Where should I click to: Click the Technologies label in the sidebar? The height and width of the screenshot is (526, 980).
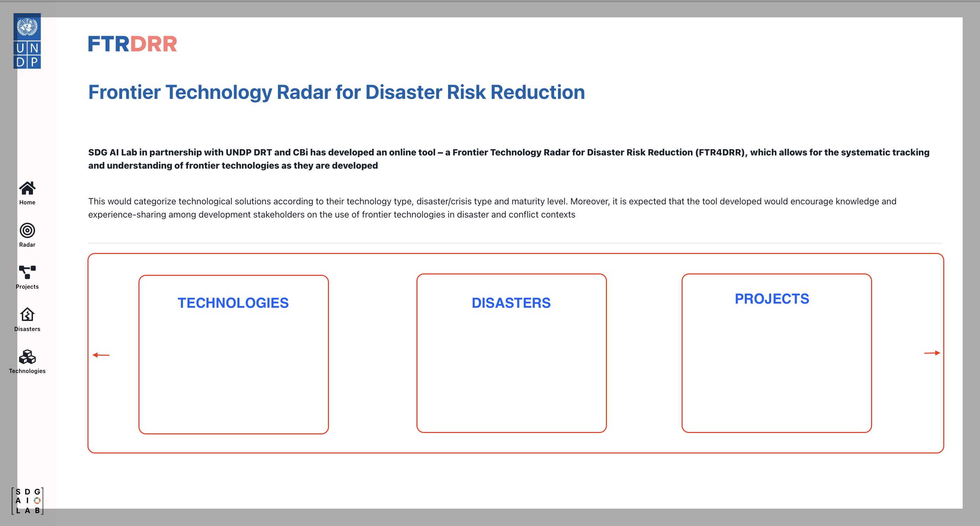(27, 371)
